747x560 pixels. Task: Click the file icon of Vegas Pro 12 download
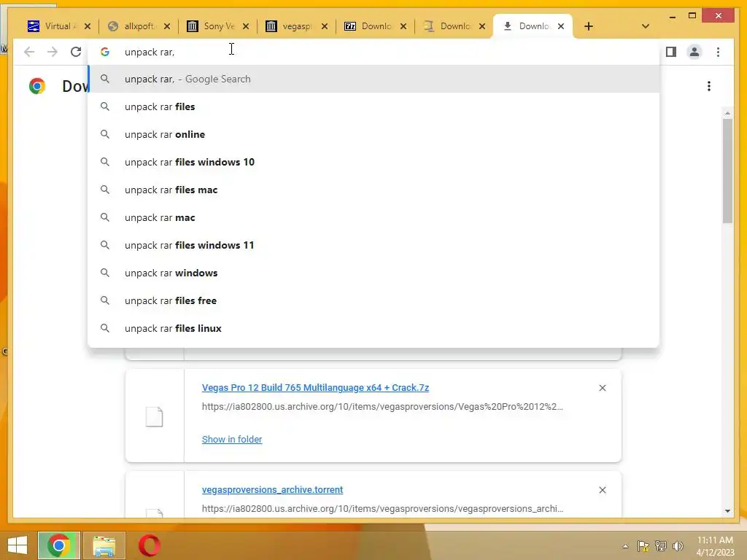pos(155,416)
